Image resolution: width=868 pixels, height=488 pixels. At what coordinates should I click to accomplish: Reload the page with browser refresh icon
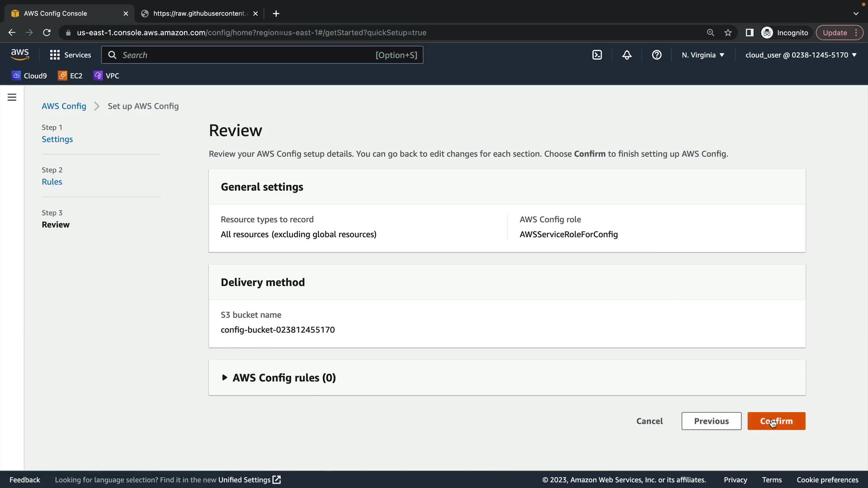click(47, 33)
